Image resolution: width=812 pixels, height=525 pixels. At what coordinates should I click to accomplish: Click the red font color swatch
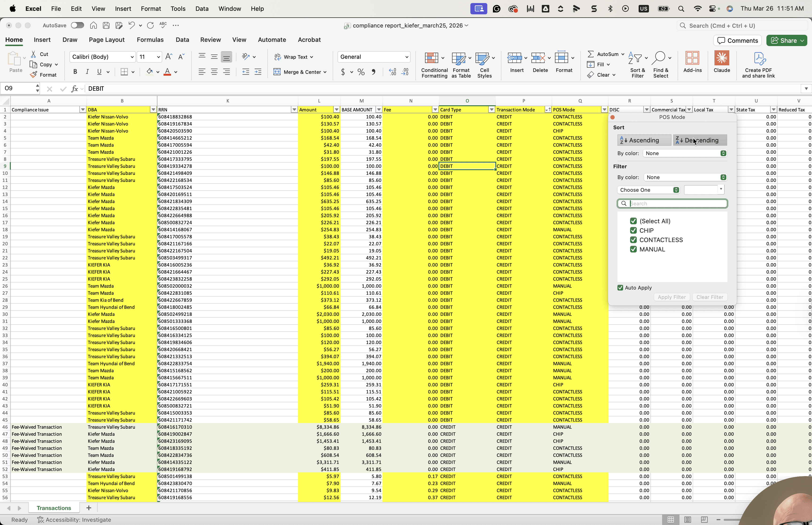167,72
